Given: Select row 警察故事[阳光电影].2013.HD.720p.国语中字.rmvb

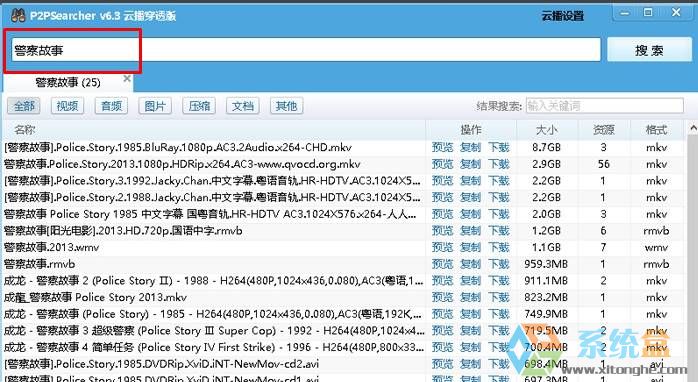Looking at the screenshot, I should tap(123, 231).
